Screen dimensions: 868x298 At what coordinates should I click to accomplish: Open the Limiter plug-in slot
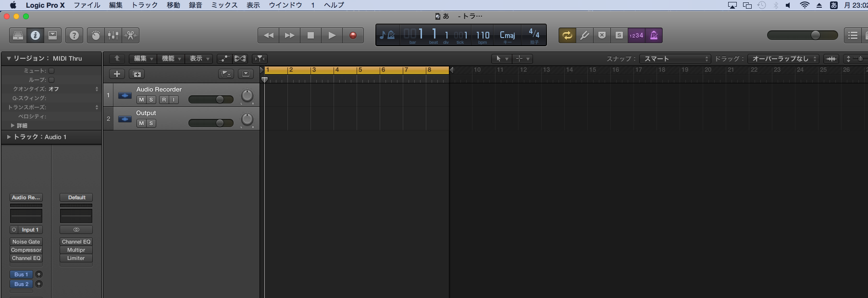[x=76, y=258]
